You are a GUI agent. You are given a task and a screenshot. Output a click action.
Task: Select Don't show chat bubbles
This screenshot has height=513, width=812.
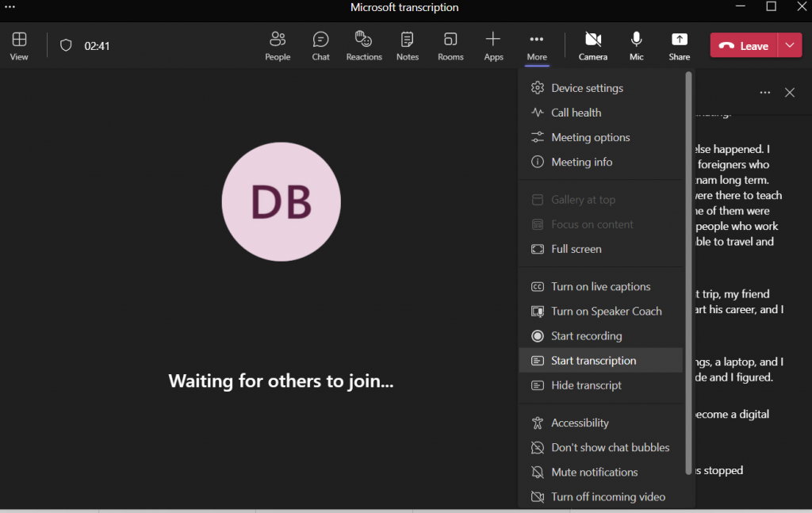[x=601, y=447]
